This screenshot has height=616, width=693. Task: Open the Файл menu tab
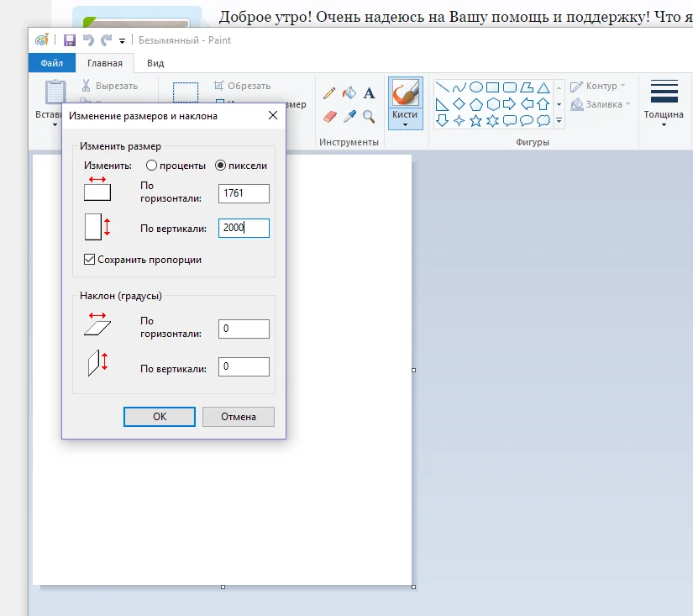click(52, 63)
